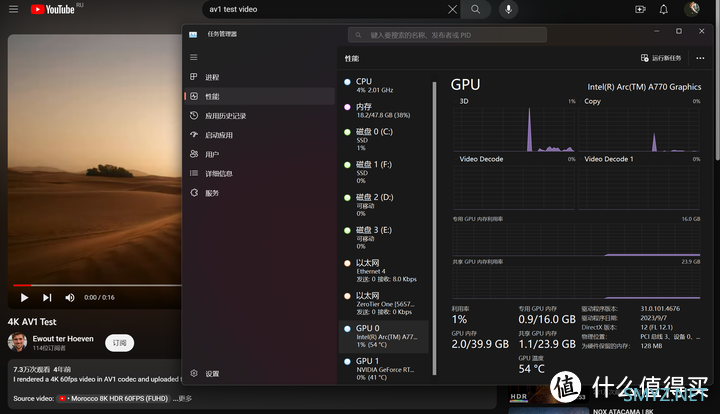Screen dimensions: 720x414
Task: Clear the YouTube search box text
Action: (x=452, y=9)
